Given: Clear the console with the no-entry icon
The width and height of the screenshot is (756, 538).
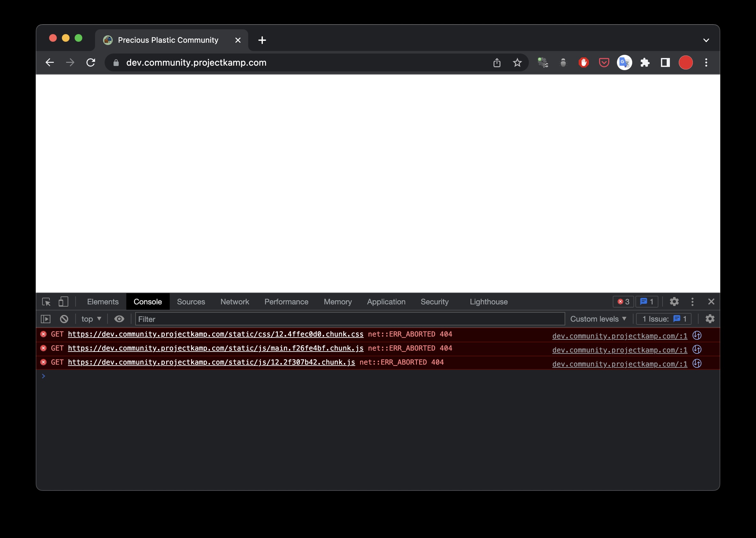Looking at the screenshot, I should pyautogui.click(x=64, y=319).
